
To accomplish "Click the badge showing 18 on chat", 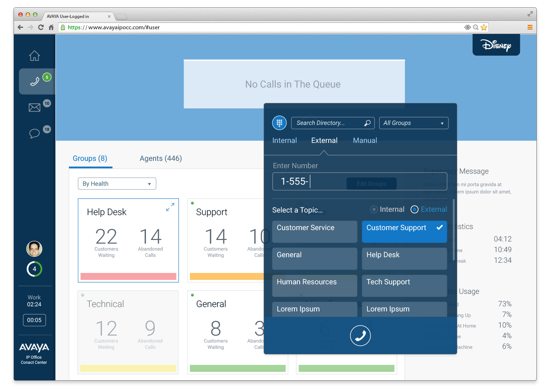I will 47,129.
